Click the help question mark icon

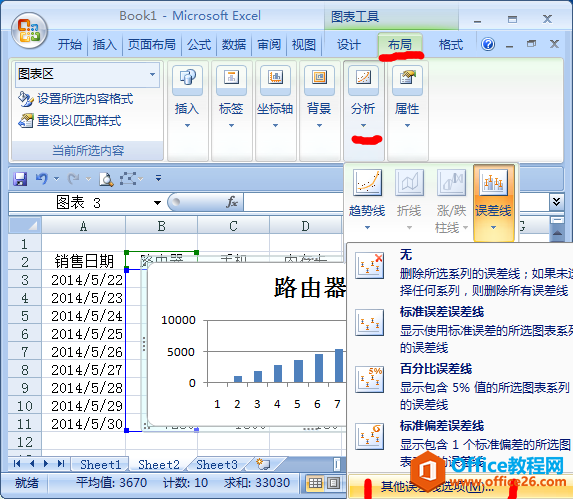click(x=488, y=45)
